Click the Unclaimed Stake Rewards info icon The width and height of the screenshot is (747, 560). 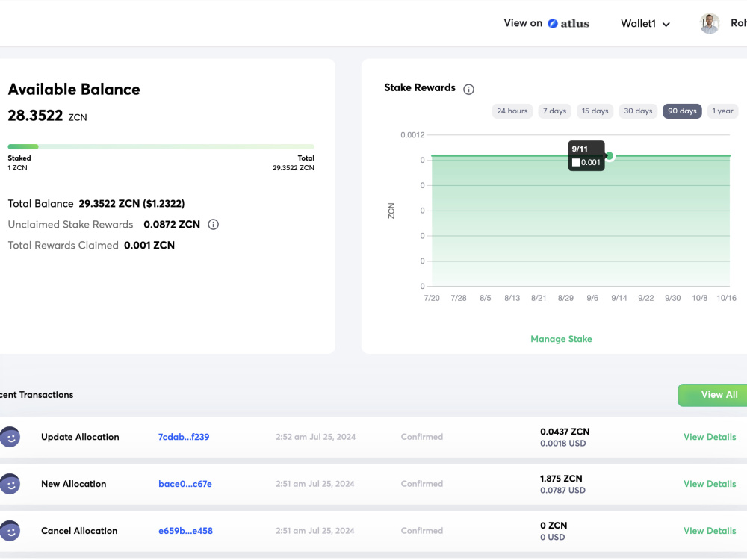coord(213,224)
